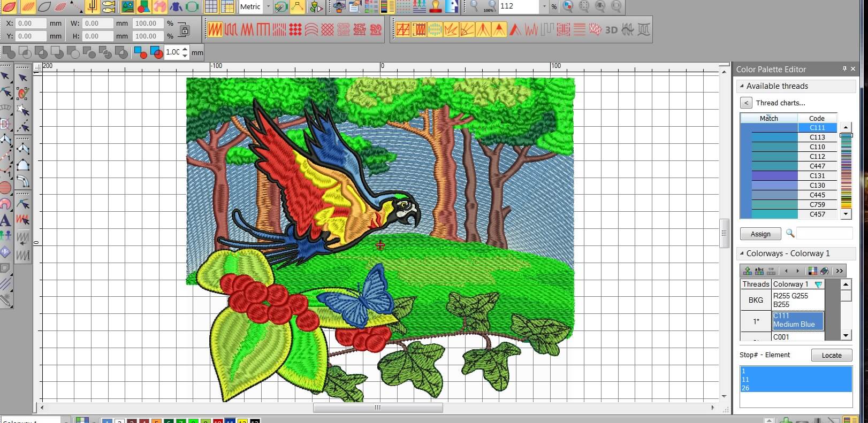868x423 pixels.
Task: Toggle the grid with rulers icon
Action: pyautogui.click(x=227, y=6)
